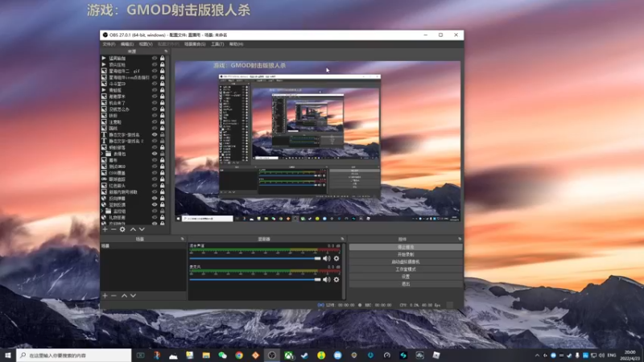The image size is (644, 362).
Task: Remove scene with the minus icon
Action: 114,295
